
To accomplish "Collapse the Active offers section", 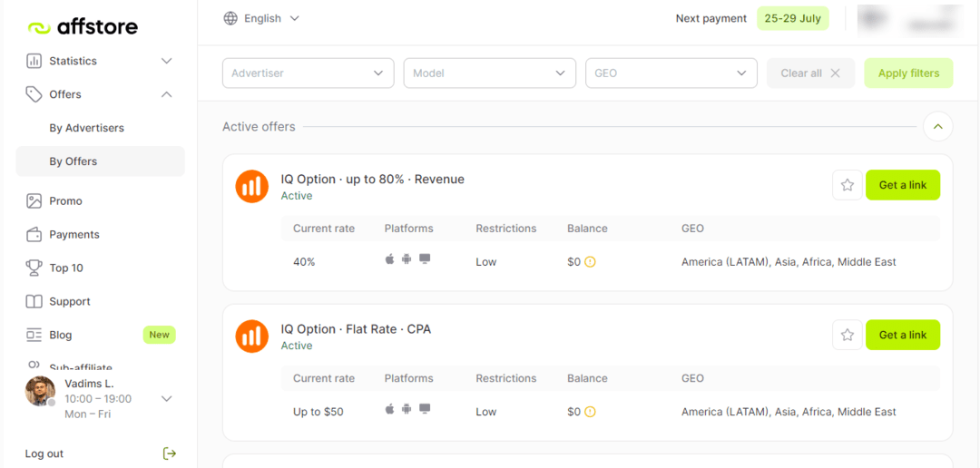I will (937, 127).
